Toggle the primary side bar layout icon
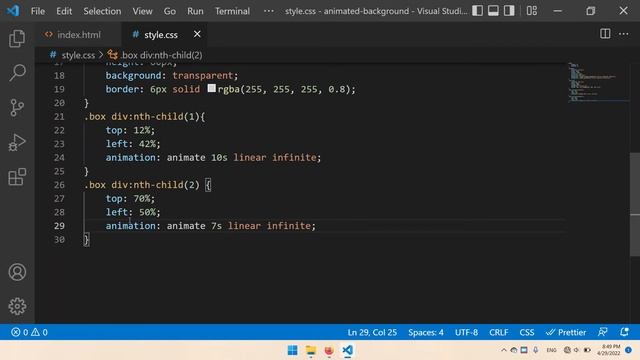Screen dimensions: 640x360 (x=478, y=11)
